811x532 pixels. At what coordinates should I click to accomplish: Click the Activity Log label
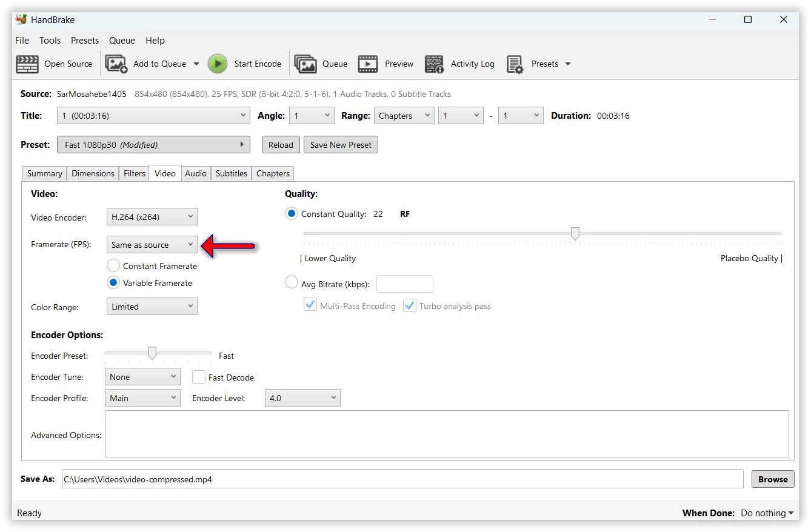coord(473,64)
